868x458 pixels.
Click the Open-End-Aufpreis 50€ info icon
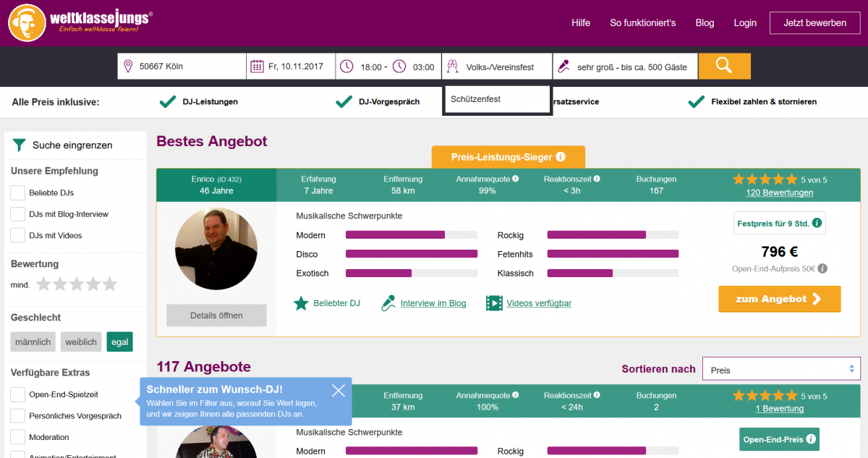click(x=822, y=268)
